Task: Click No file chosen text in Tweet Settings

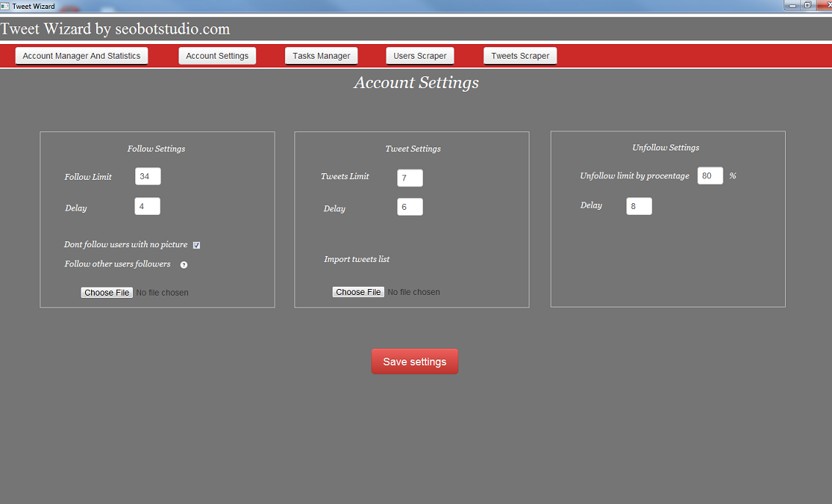Action: click(x=413, y=292)
